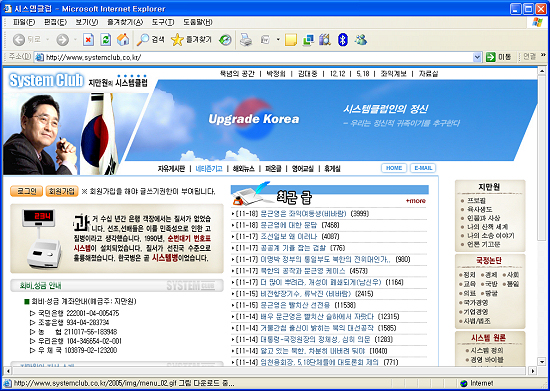This screenshot has width=550, height=391.
Task: Open the 해외뉴스 navigation link
Action: click(x=243, y=169)
